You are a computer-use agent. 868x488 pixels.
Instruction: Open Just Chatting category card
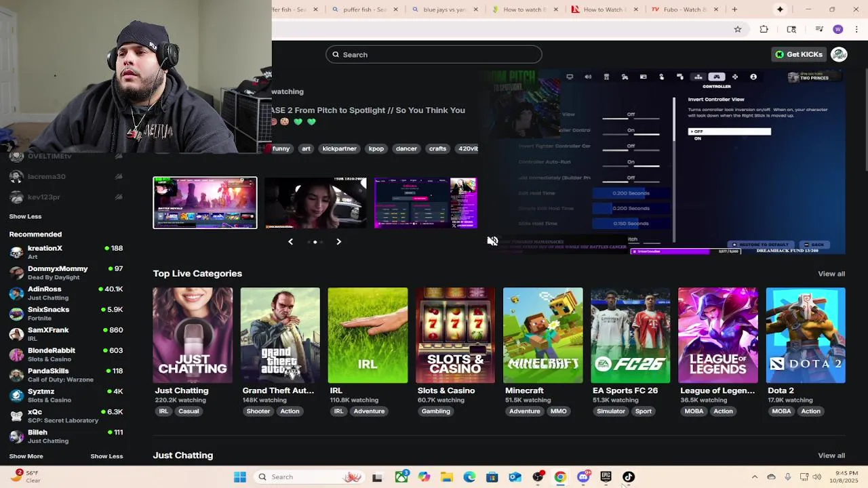pos(193,335)
